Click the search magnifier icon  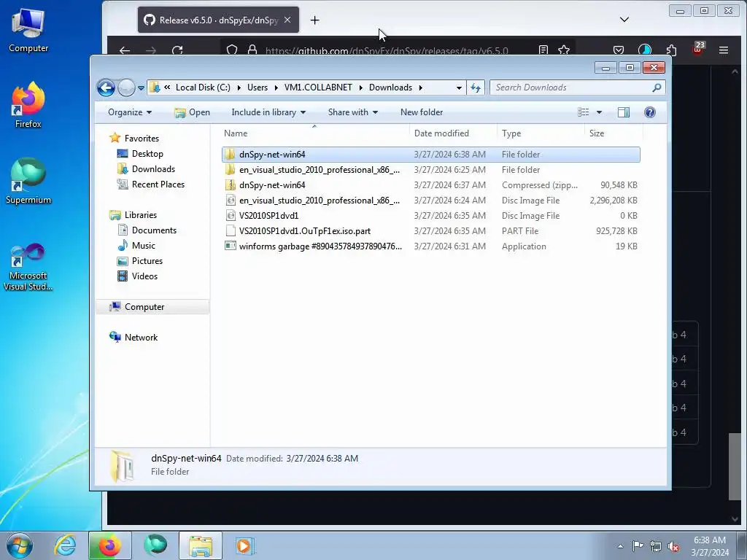click(657, 87)
